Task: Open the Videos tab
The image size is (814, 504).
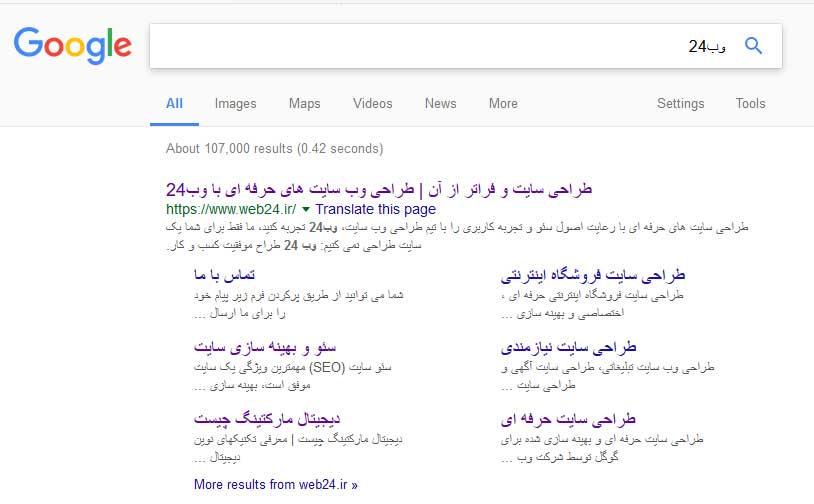Action: coord(373,103)
